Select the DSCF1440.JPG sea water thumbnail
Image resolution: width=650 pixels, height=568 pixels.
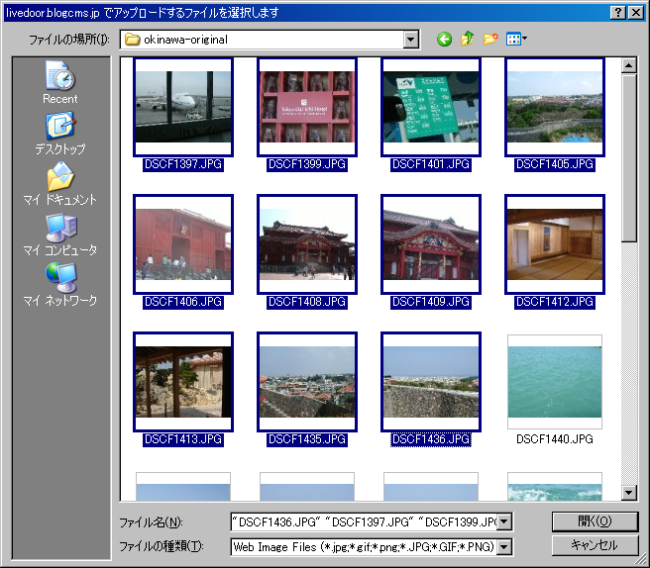coord(555,382)
